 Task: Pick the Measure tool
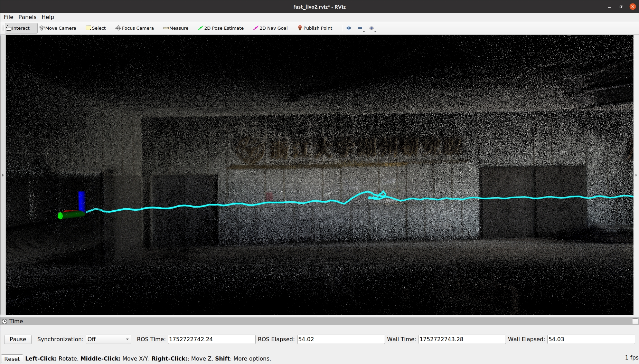(176, 28)
